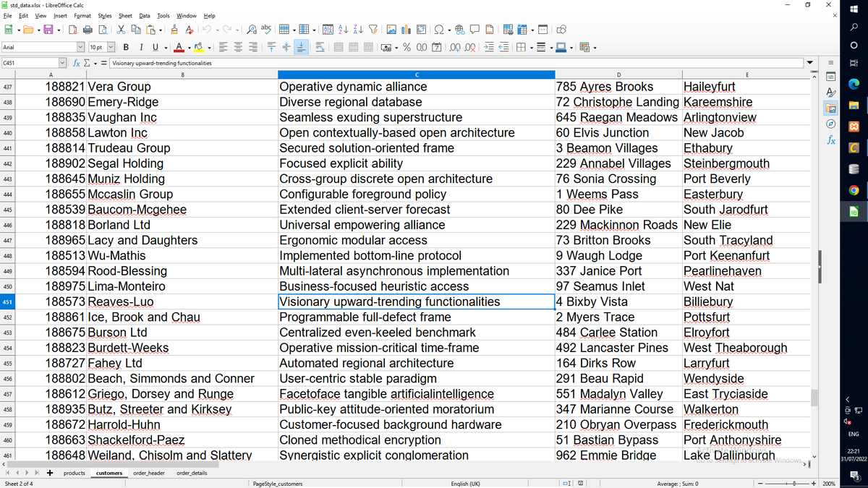This screenshot has width=868, height=488.
Task: Toggle Align Top vertical alignment
Action: pos(271,48)
